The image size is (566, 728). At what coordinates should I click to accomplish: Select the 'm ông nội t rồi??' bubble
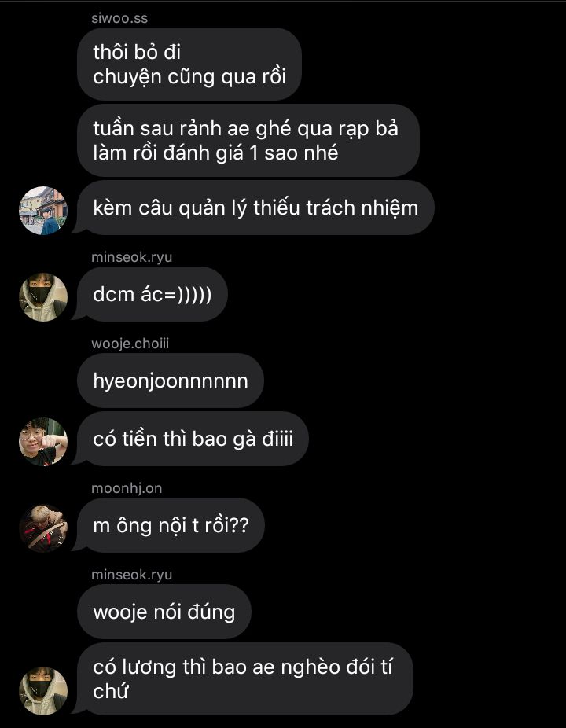point(171,525)
